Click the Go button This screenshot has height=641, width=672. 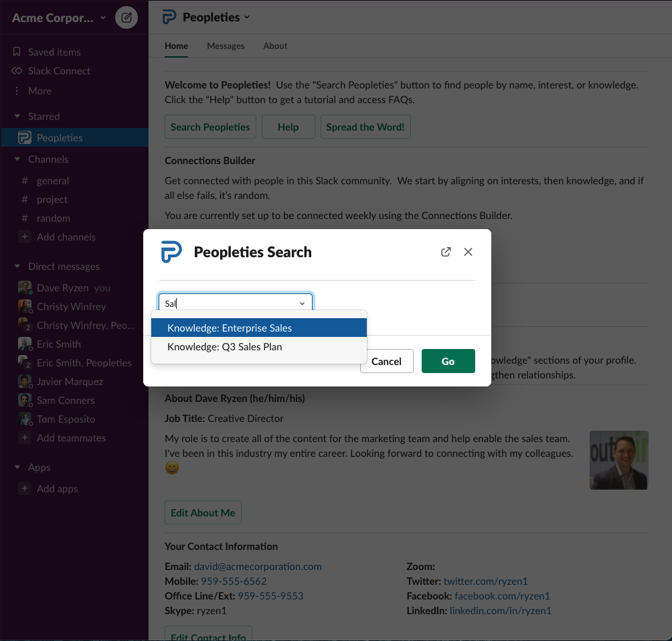448,361
